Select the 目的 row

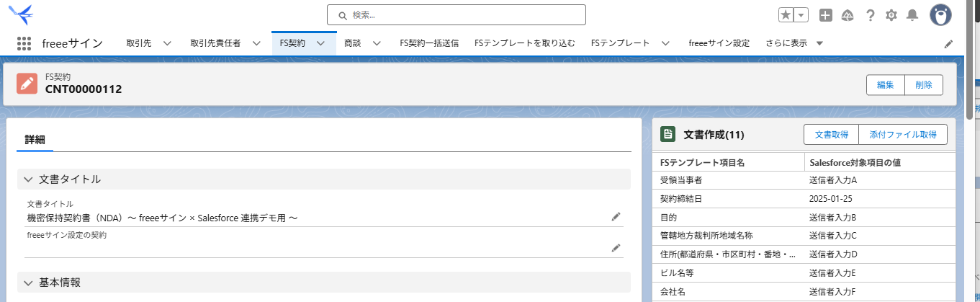pos(804,217)
